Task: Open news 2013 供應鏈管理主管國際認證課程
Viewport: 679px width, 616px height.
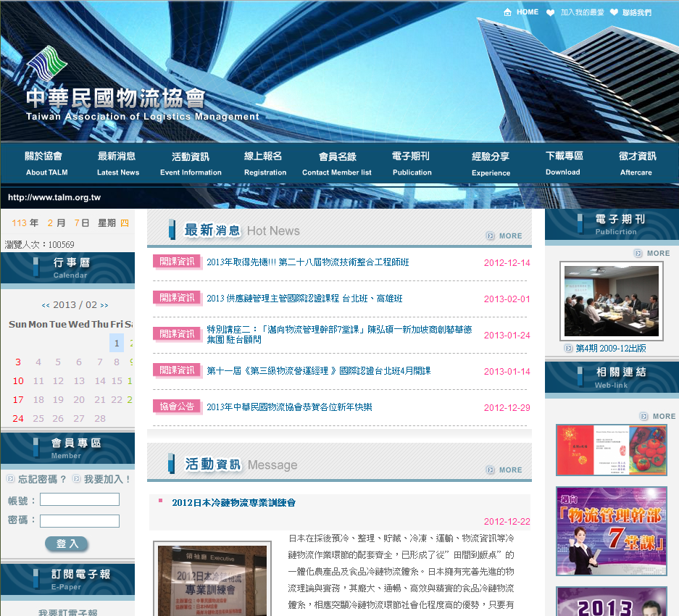Action: (x=304, y=299)
